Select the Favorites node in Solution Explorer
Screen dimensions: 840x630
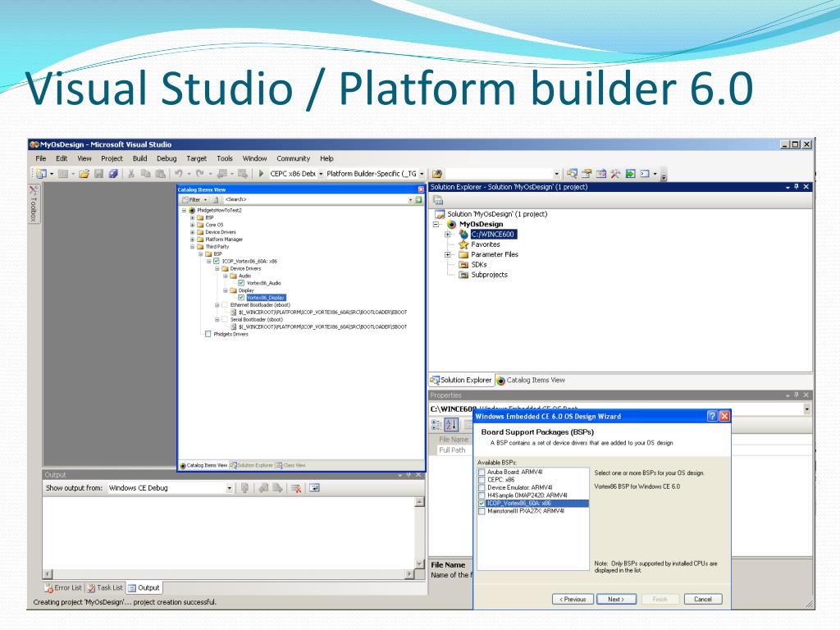click(486, 244)
